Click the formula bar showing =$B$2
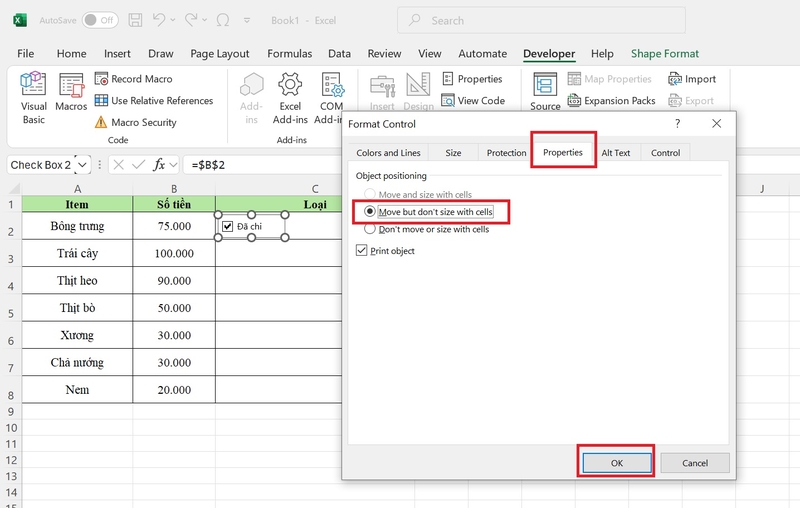Image resolution: width=800 pixels, height=508 pixels. coord(264,165)
